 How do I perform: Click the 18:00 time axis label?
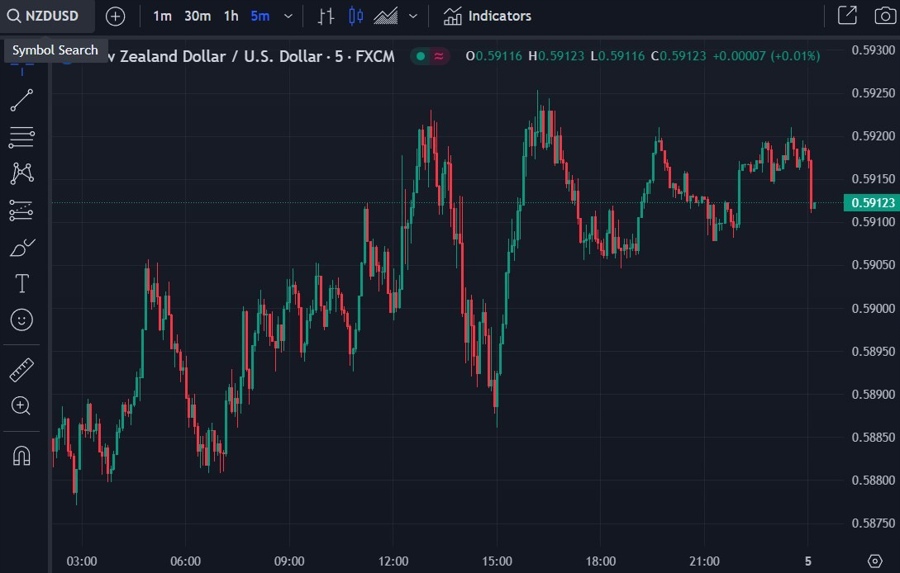[x=601, y=561]
